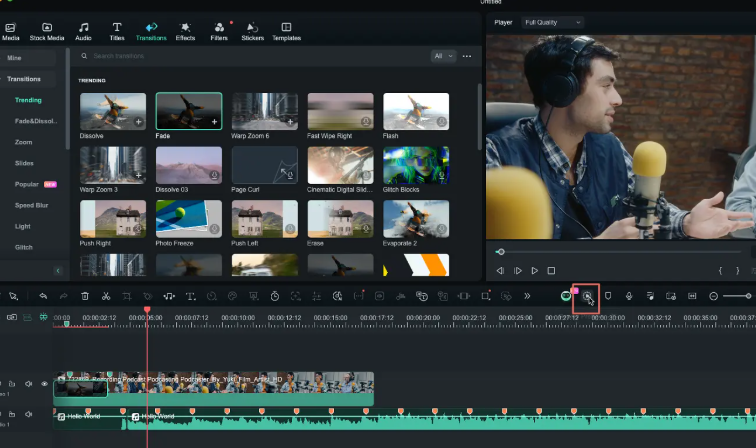Open the Slides category
The height and width of the screenshot is (448, 756).
point(24,163)
